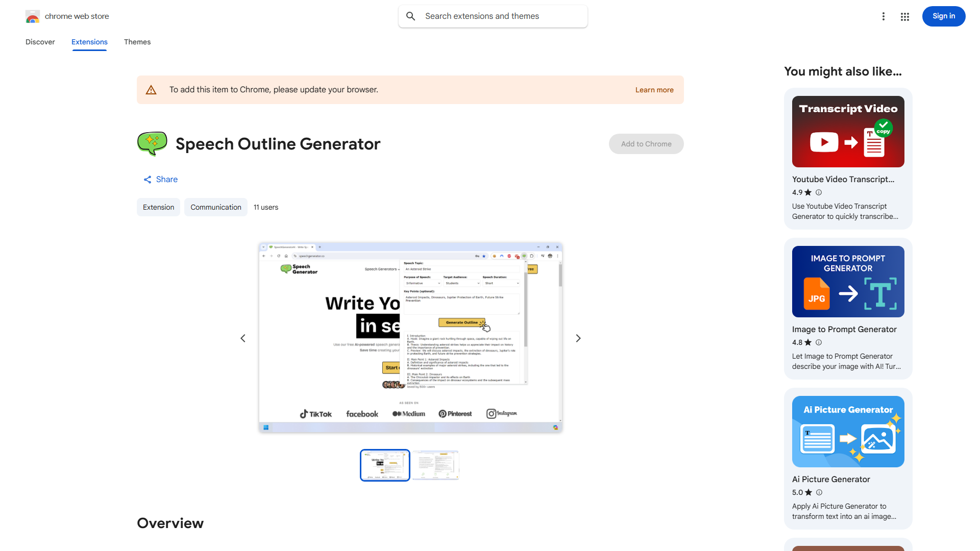The height and width of the screenshot is (551, 980).
Task: Open the Google apps grid
Action: (905, 16)
